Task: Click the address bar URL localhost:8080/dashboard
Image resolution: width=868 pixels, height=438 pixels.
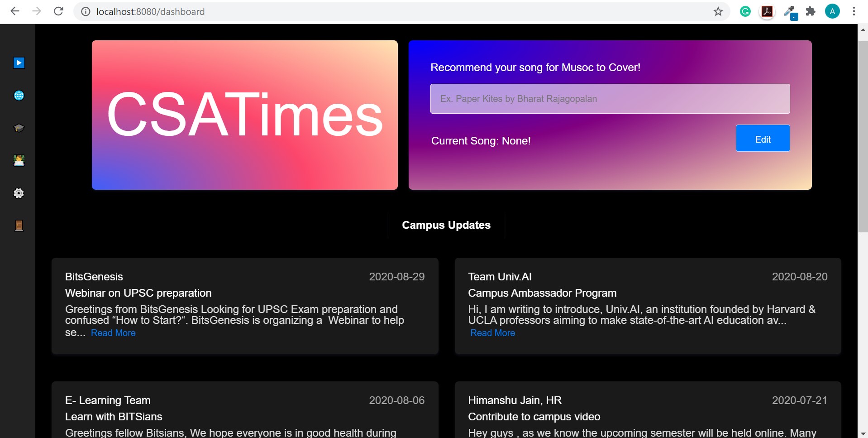Action: click(150, 11)
